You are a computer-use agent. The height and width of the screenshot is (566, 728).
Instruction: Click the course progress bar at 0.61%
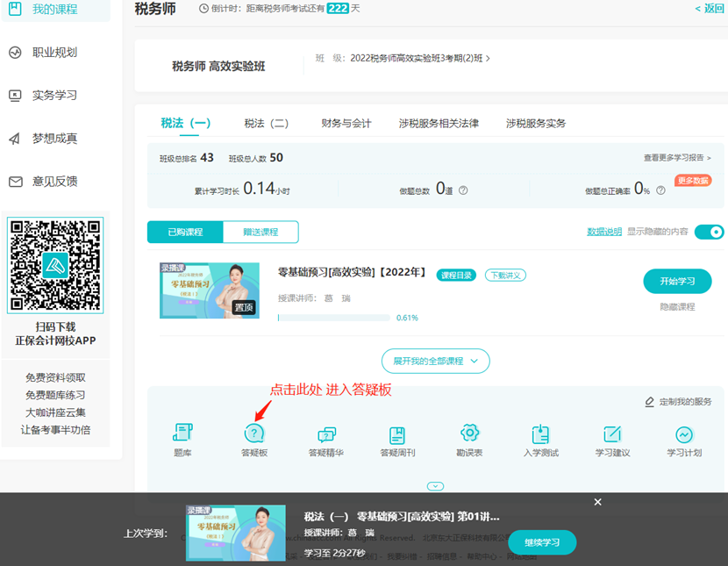click(x=333, y=318)
